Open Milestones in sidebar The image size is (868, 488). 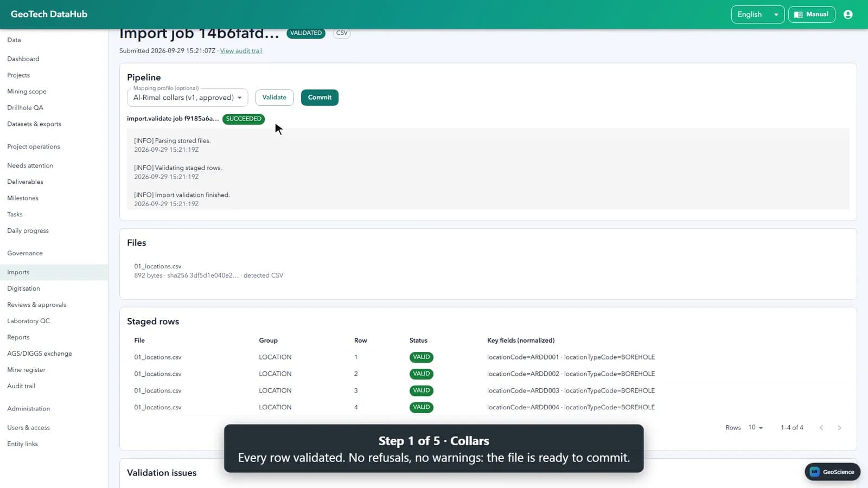(23, 198)
